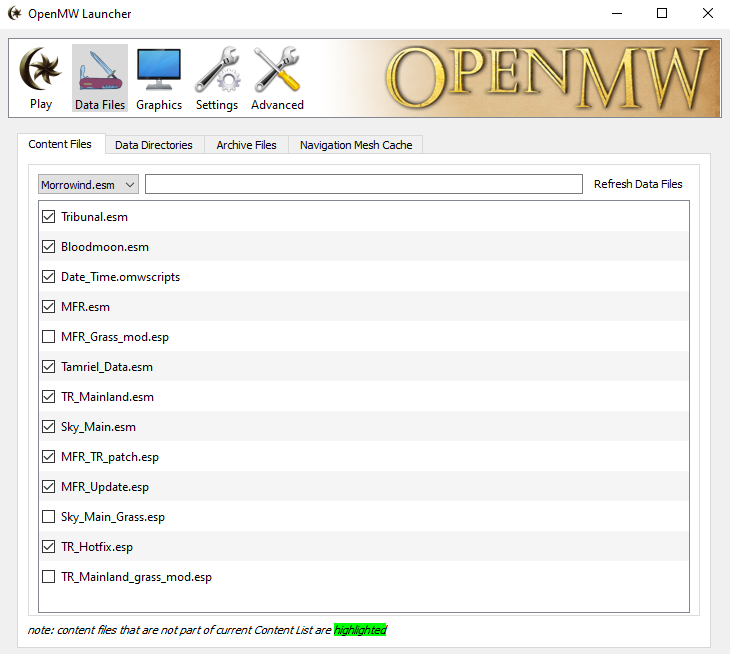This screenshot has height=654, width=730.
Task: Select the TR_Mainland_grass_mod.esp file name
Action: pos(136,577)
